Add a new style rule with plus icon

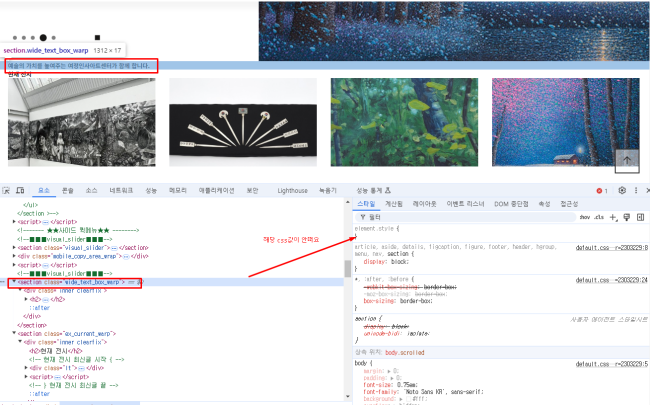613,217
